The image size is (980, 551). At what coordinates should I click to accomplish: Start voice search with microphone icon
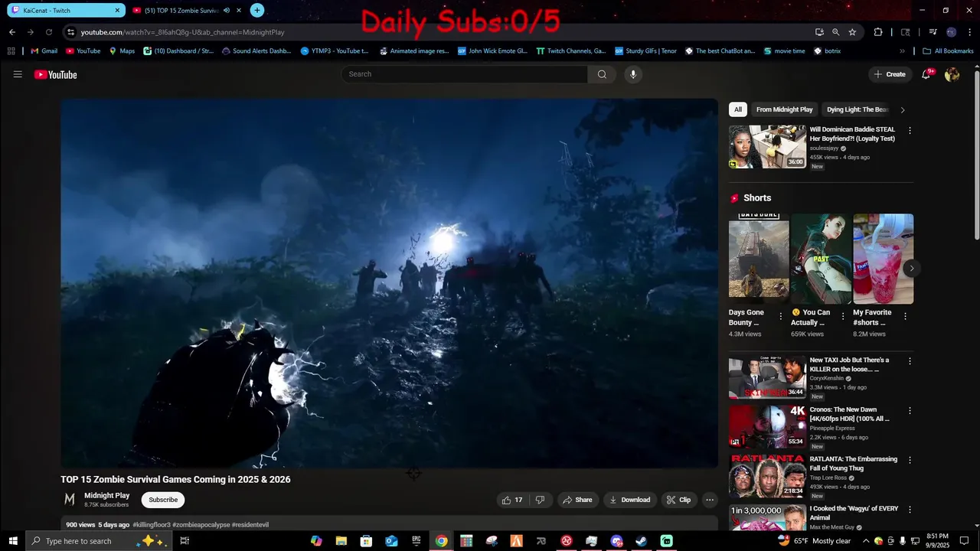coord(632,74)
